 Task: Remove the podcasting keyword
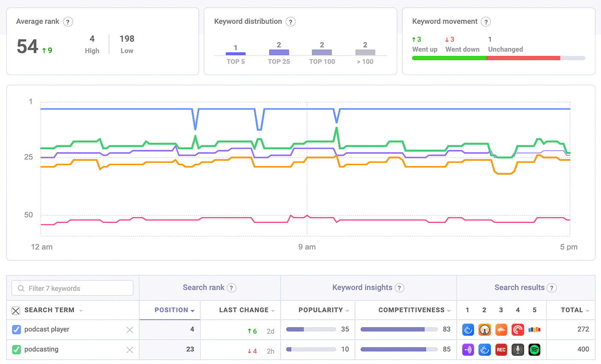pos(130,349)
